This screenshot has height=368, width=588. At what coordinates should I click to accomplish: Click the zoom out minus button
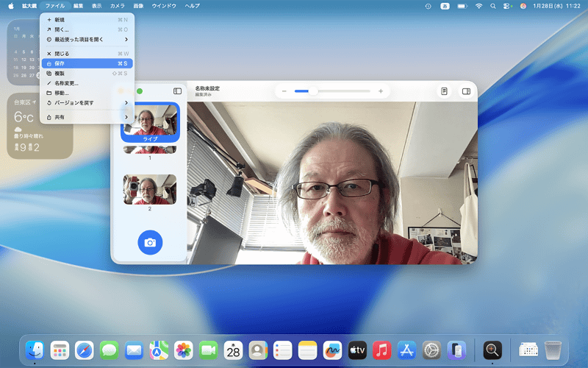pyautogui.click(x=284, y=91)
